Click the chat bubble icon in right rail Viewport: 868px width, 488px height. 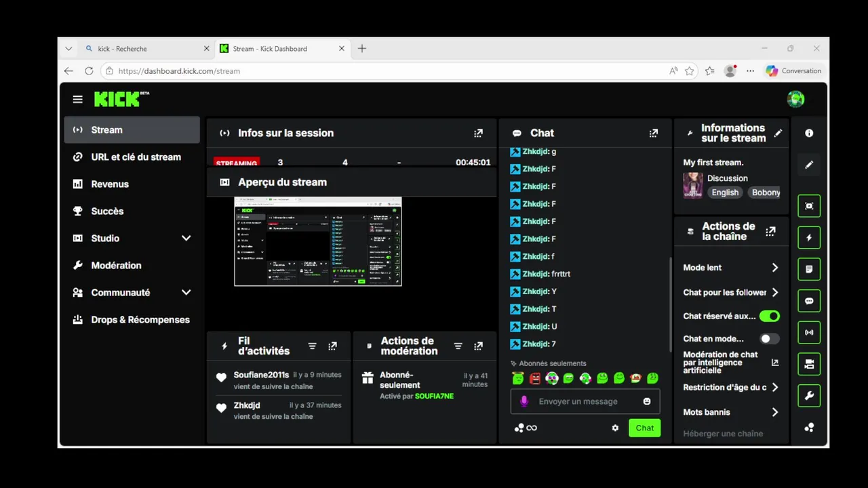[x=809, y=301]
